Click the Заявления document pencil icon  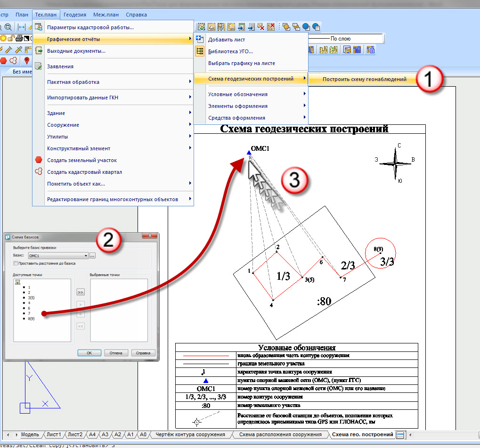38,66
